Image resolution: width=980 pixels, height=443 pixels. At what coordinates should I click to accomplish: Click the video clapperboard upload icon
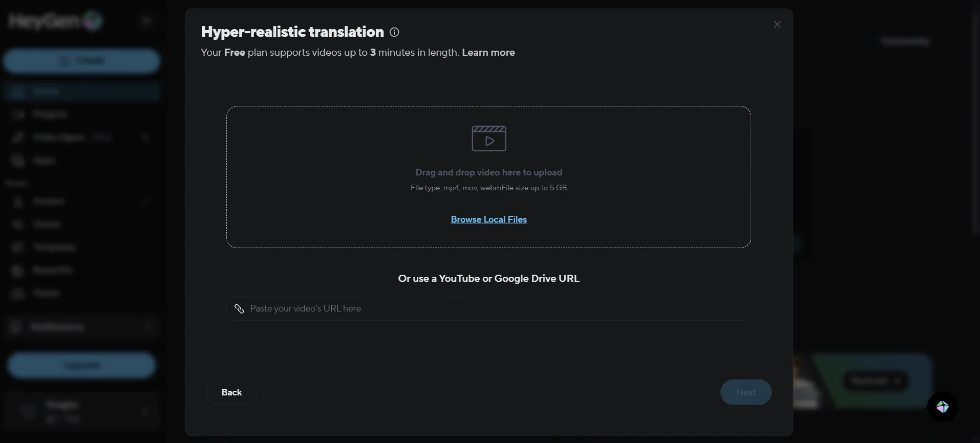(x=489, y=139)
